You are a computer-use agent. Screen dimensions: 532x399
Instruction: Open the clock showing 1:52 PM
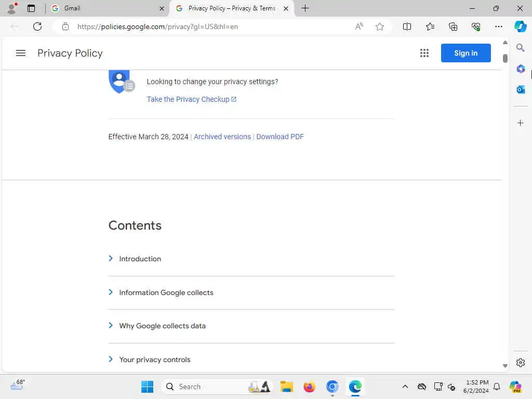click(476, 387)
